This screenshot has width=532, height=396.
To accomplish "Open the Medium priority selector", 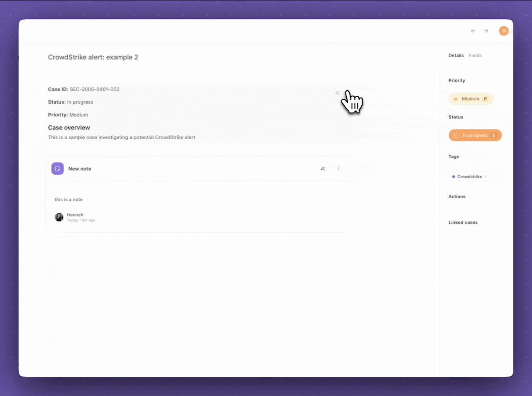I will 471,99.
